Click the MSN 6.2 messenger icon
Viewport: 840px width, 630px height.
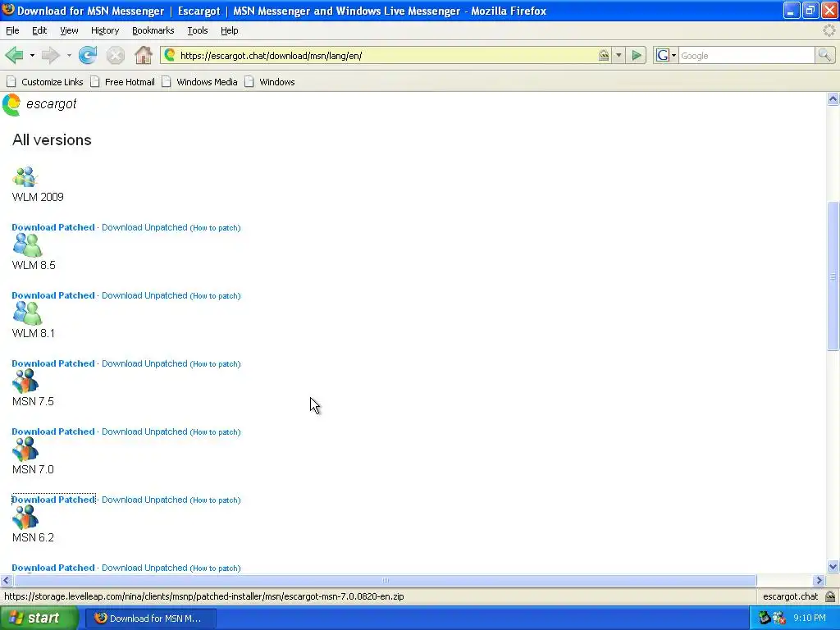[25, 517]
